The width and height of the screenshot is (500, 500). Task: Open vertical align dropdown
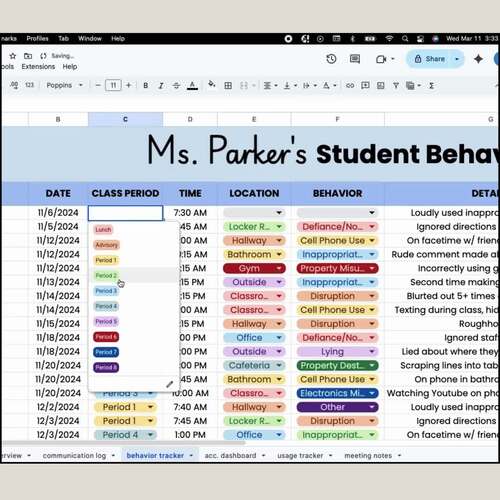(x=290, y=86)
